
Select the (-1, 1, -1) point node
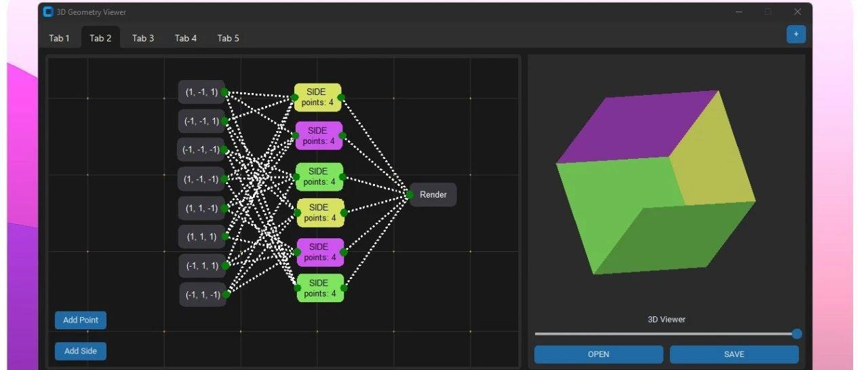[201, 295]
